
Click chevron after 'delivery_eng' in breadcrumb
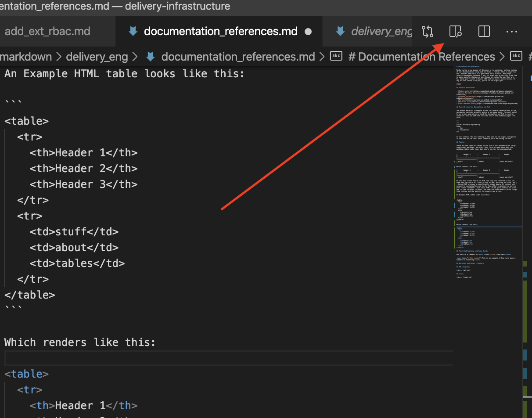click(x=135, y=57)
